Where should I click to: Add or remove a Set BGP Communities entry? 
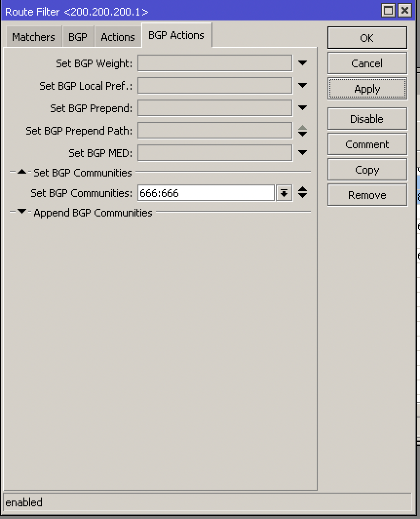[302, 193]
